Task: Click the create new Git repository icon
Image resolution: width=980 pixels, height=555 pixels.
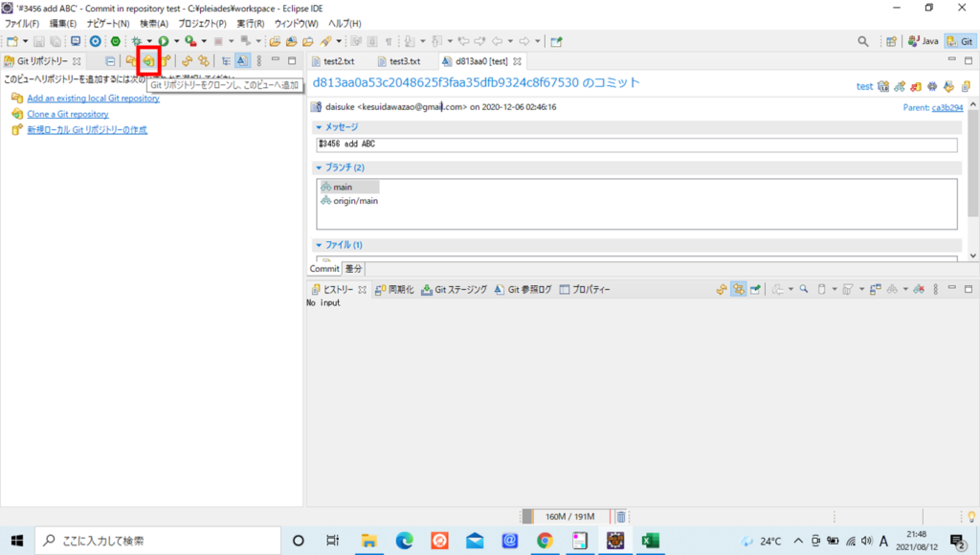Action: [x=166, y=60]
